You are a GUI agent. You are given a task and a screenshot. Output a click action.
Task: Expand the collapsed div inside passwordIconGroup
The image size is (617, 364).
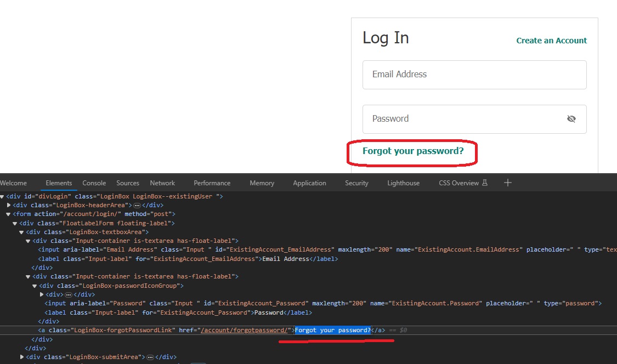[42, 294]
